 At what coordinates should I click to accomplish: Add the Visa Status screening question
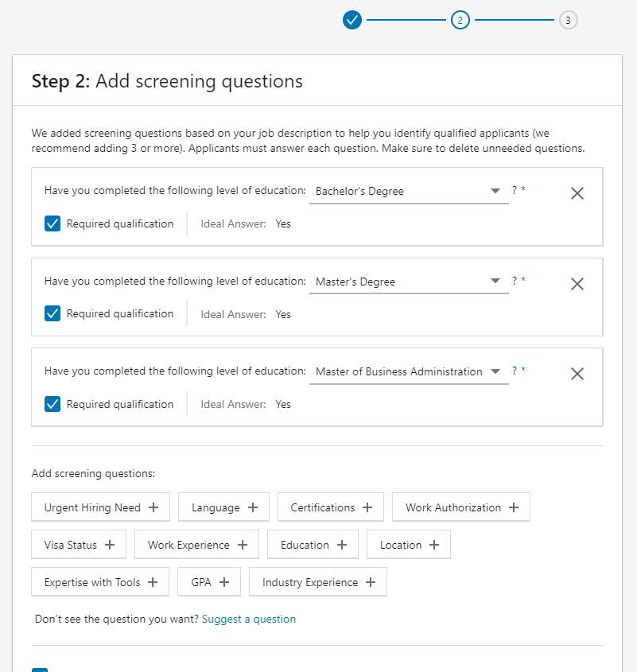click(78, 544)
